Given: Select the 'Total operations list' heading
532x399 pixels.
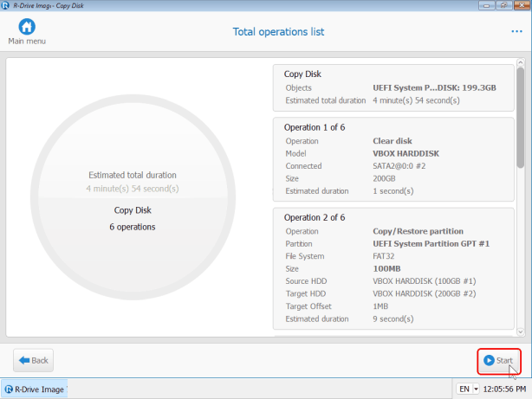Looking at the screenshot, I should 278,32.
